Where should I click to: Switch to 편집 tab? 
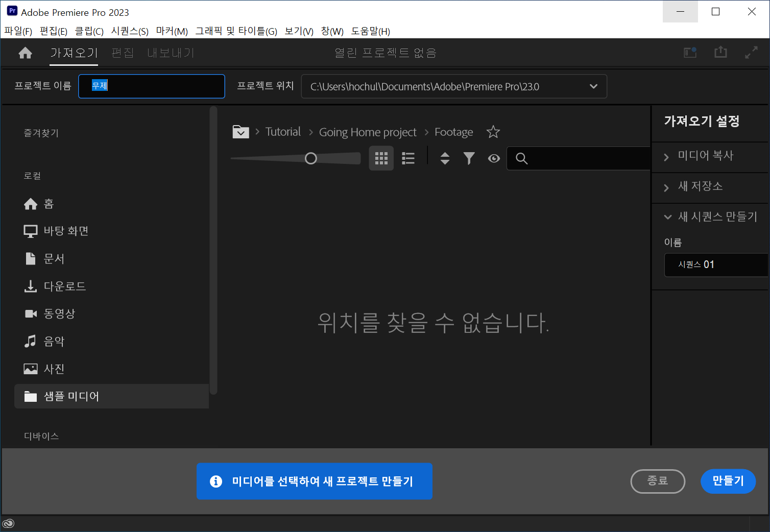(123, 53)
